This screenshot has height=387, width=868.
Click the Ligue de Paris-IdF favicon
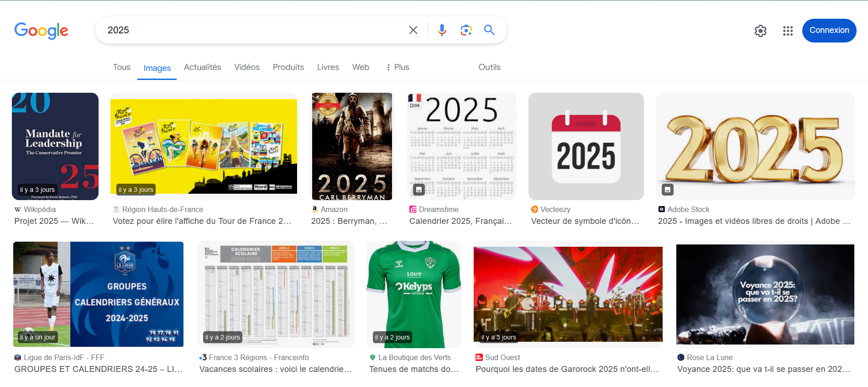[18, 357]
